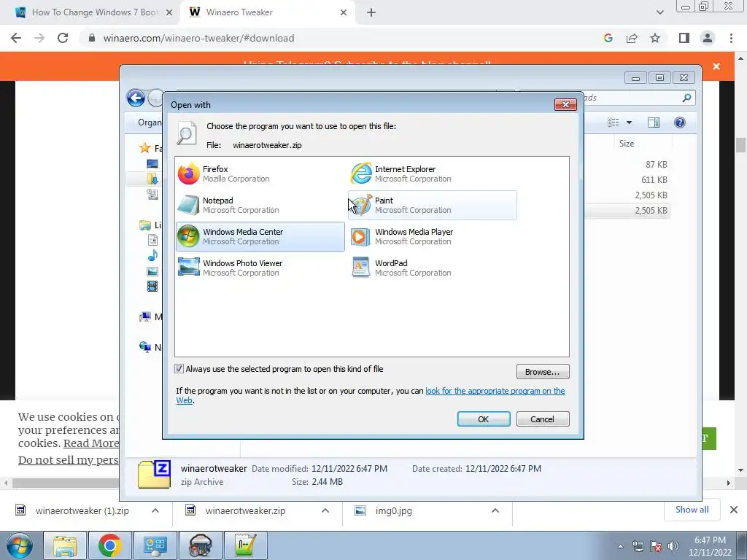Image resolution: width=747 pixels, height=560 pixels.
Task: Open Chrome profile avatar
Action: [x=708, y=38]
